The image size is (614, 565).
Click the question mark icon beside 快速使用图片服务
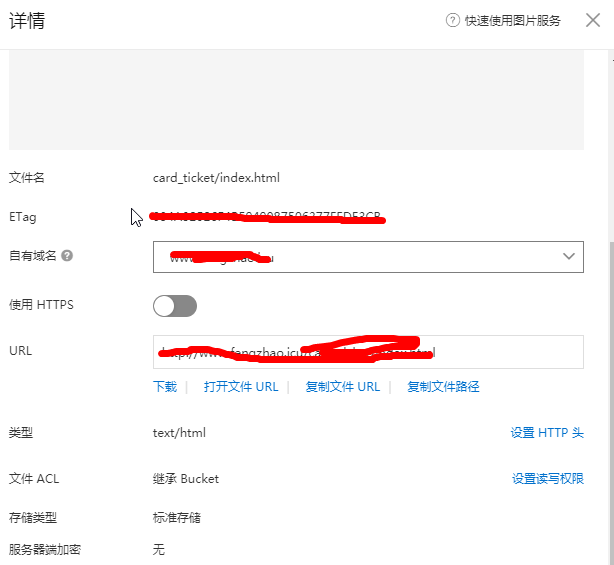pyautogui.click(x=453, y=20)
